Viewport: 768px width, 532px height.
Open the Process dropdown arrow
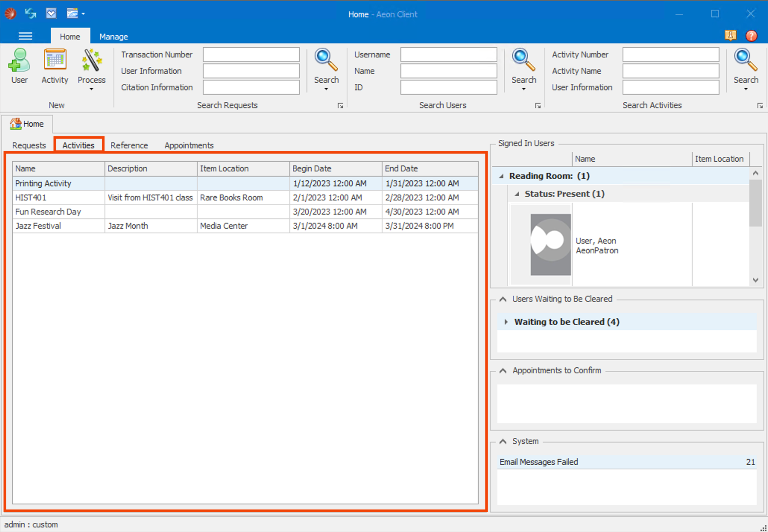91,89
